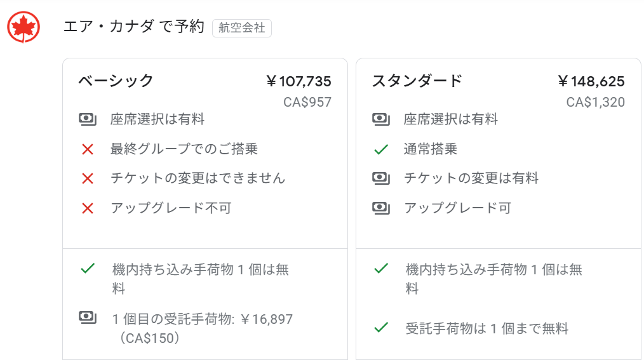
Task: Click the エア・カナダ で予約 heading
Action: coord(133,27)
